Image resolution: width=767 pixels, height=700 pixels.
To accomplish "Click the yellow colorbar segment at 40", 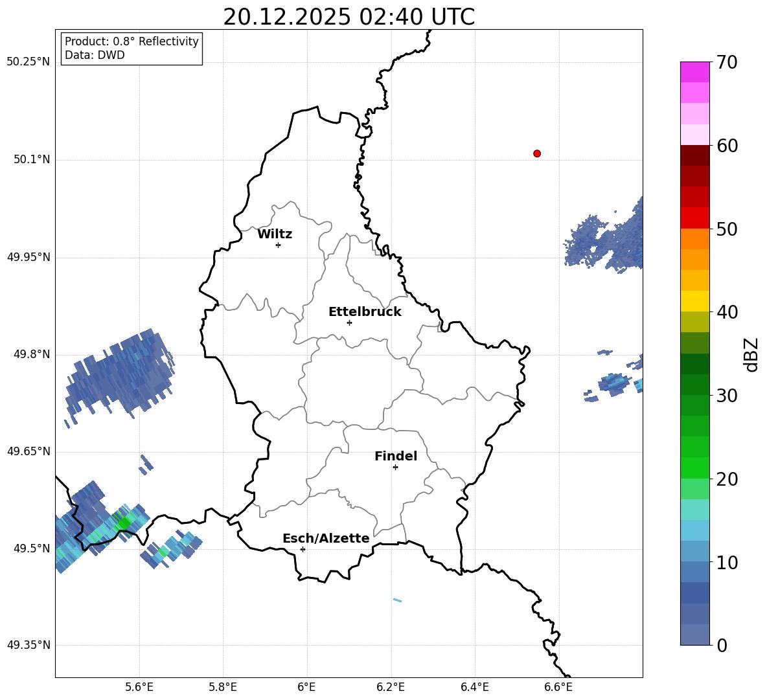I will click(x=694, y=301).
